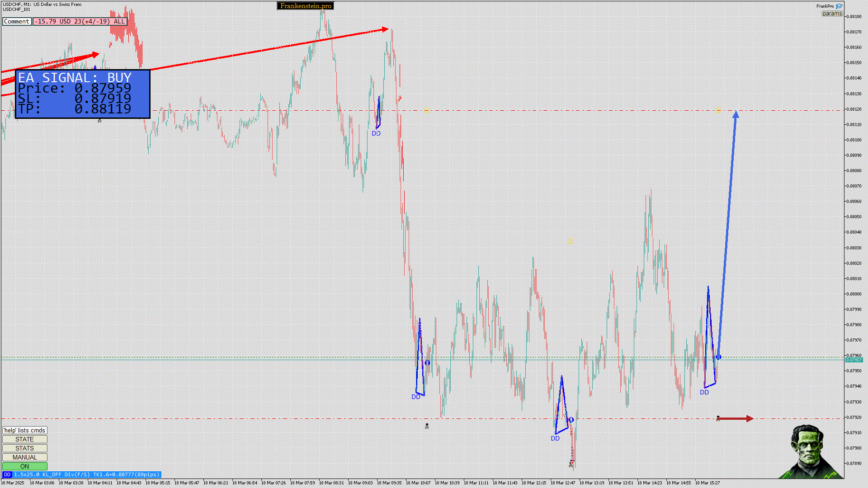Click the skull marker below EA SIGNAL box
Screen dimensions: 868x488
click(x=99, y=121)
